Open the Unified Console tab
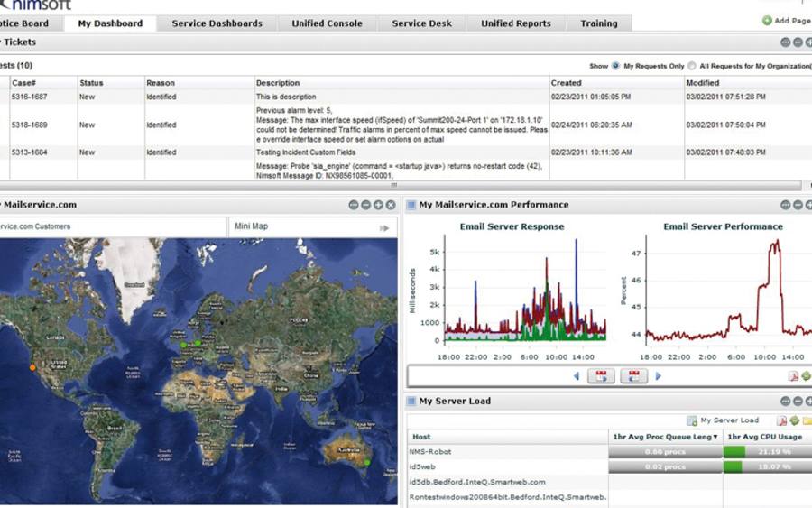The width and height of the screenshot is (812, 508). (327, 23)
